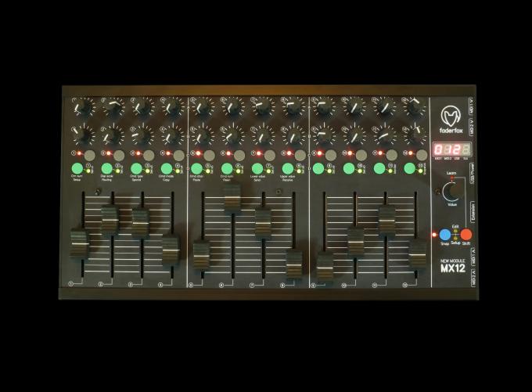Click the upper-row knob of channel 4
This screenshot has height=392, width=532.
tap(172, 108)
